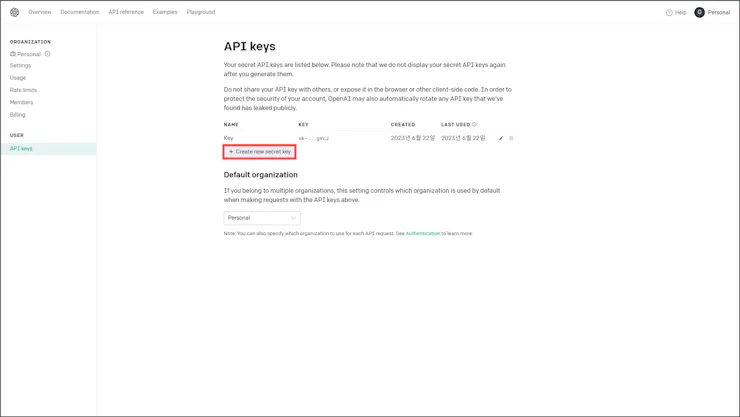The height and width of the screenshot is (417, 740).
Task: Open the Playground
Action: [201, 12]
